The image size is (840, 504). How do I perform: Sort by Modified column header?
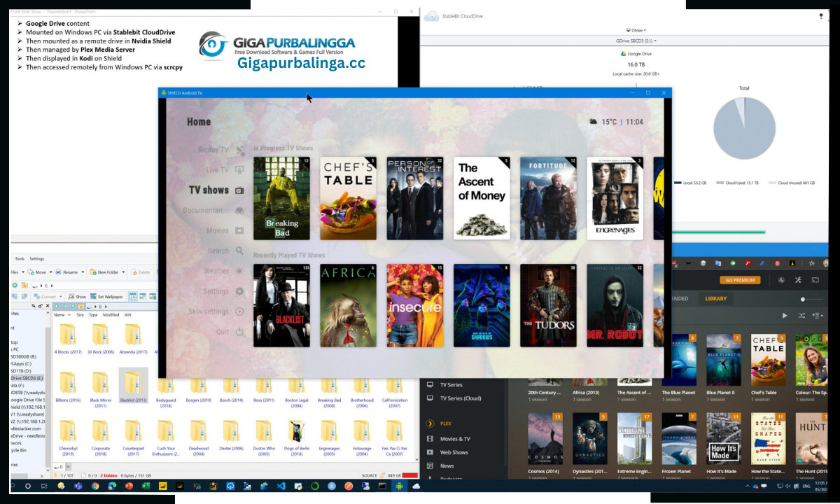(111, 315)
